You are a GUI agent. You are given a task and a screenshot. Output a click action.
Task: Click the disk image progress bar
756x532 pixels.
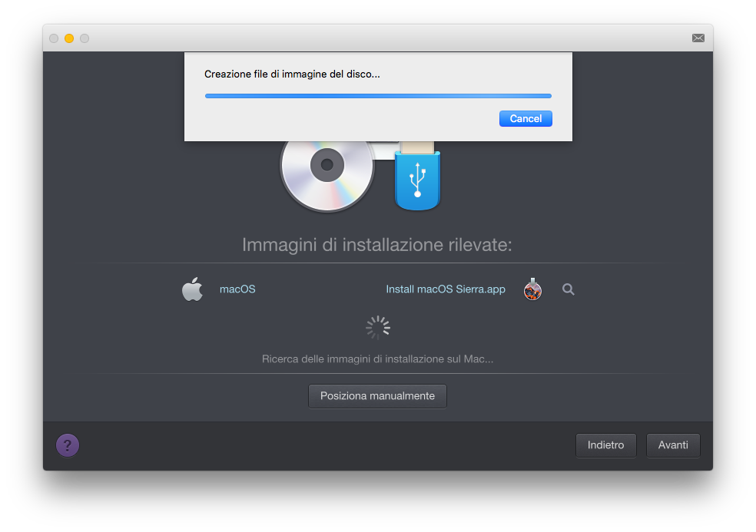pyautogui.click(x=378, y=96)
